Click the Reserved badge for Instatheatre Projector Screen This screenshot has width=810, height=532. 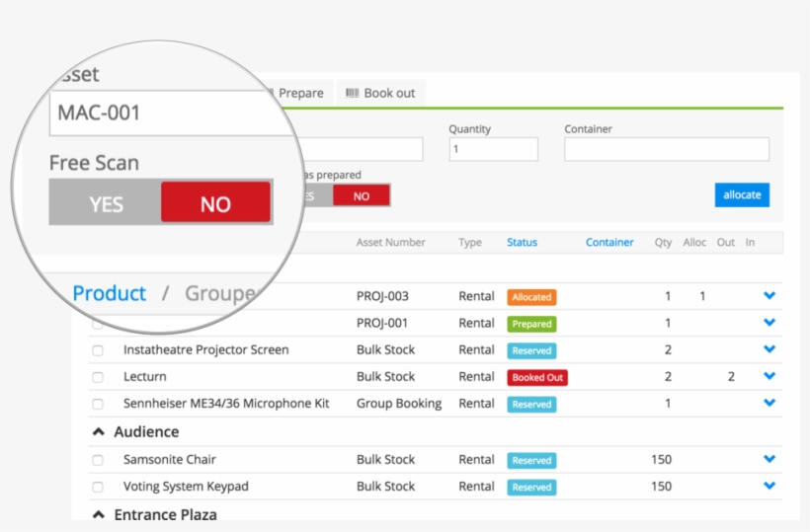531,350
